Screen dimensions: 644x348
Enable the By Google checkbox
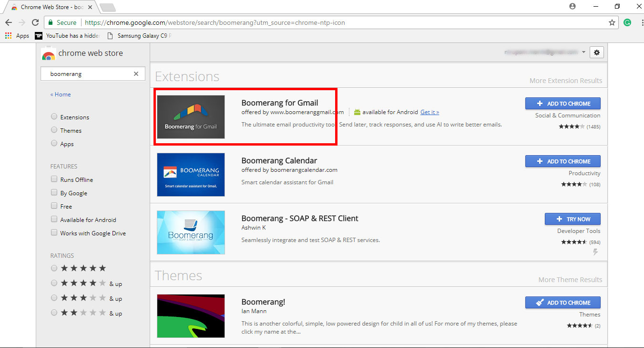coord(54,192)
